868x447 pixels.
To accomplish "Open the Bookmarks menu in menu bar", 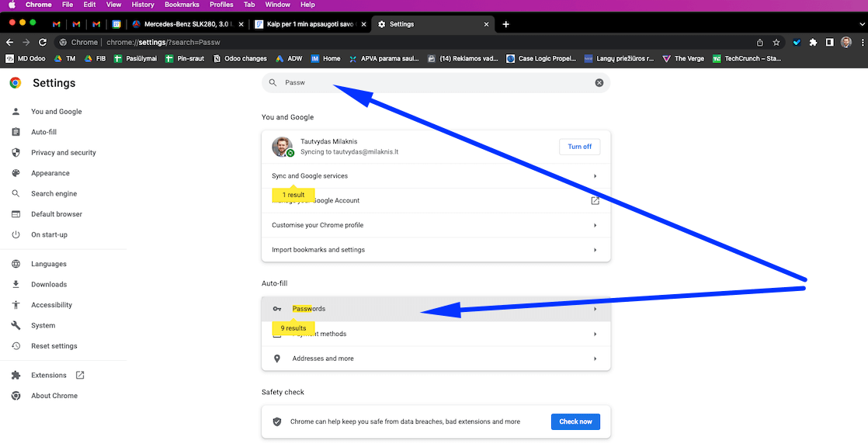I will 182,5.
